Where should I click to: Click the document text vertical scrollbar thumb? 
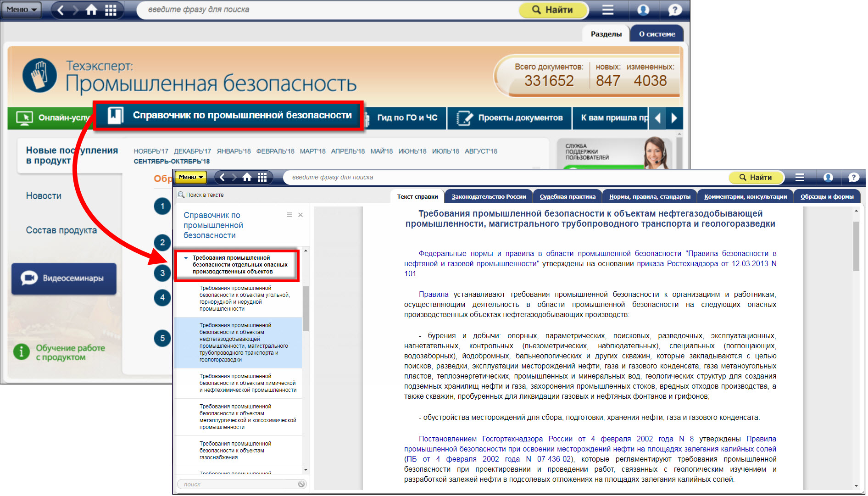tap(856, 246)
